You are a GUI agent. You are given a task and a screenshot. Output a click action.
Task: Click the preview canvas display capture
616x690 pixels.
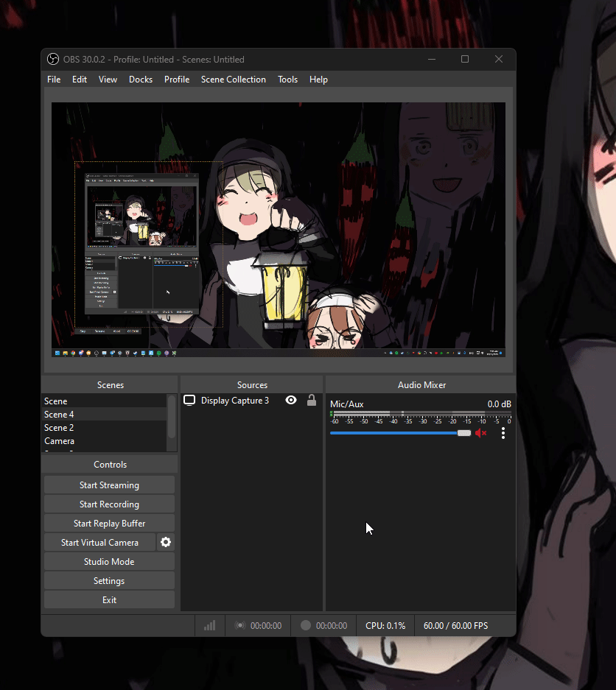[x=279, y=229]
